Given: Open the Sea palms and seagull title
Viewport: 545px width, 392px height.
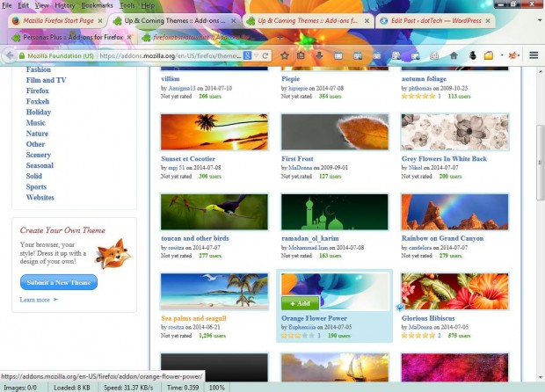Looking at the screenshot, I should 193,318.
